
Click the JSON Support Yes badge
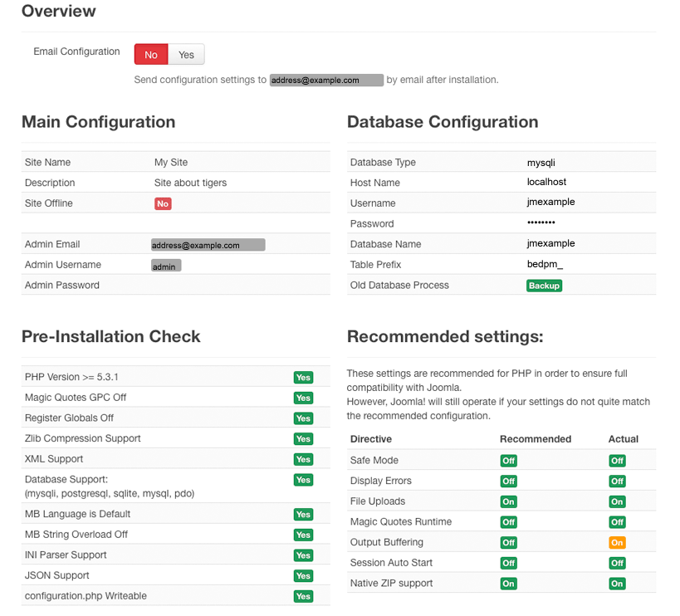pos(303,576)
